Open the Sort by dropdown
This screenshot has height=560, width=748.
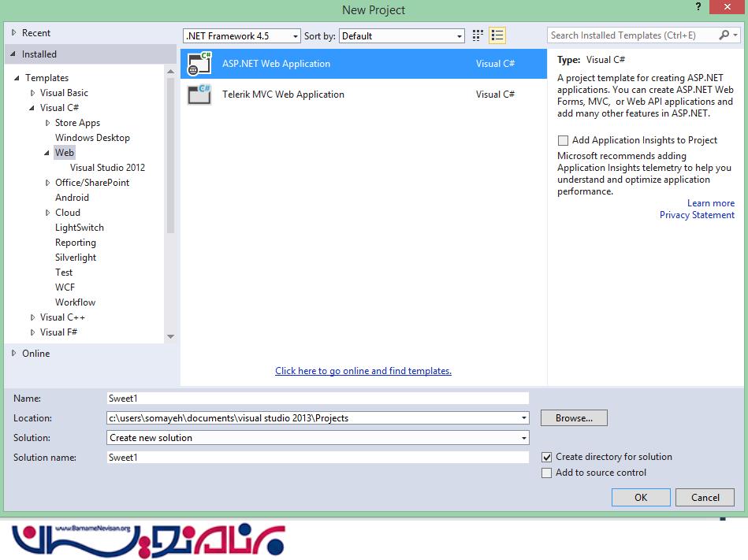coord(402,36)
